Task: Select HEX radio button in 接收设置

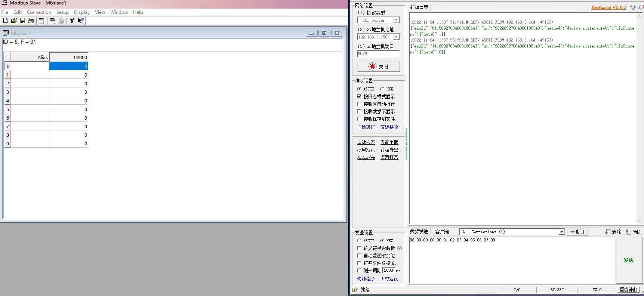Action: pos(382,89)
